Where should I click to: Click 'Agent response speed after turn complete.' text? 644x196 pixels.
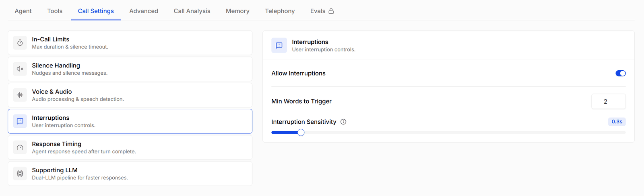coord(84,151)
